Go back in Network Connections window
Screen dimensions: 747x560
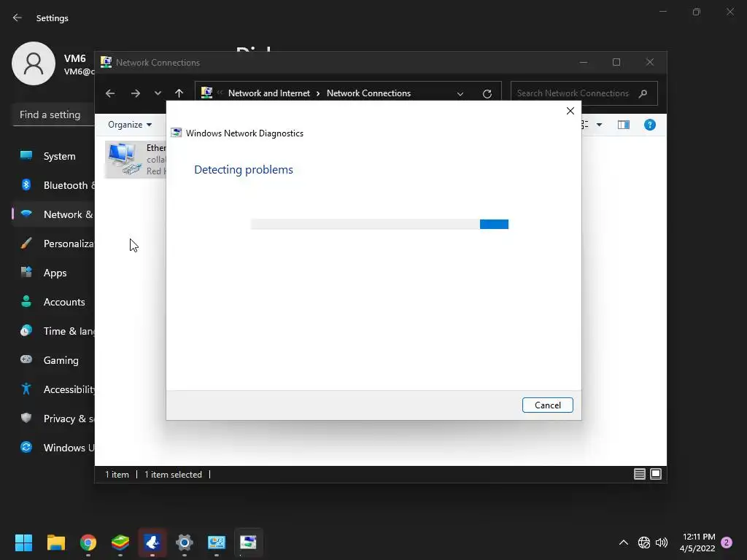(110, 93)
